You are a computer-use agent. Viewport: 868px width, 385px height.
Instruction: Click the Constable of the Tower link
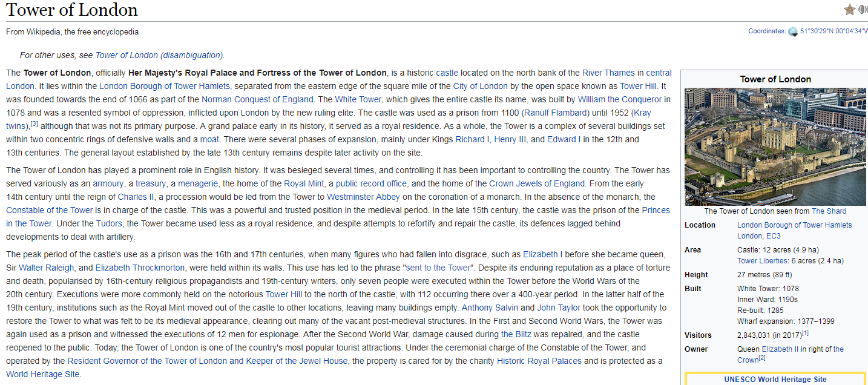50,210
